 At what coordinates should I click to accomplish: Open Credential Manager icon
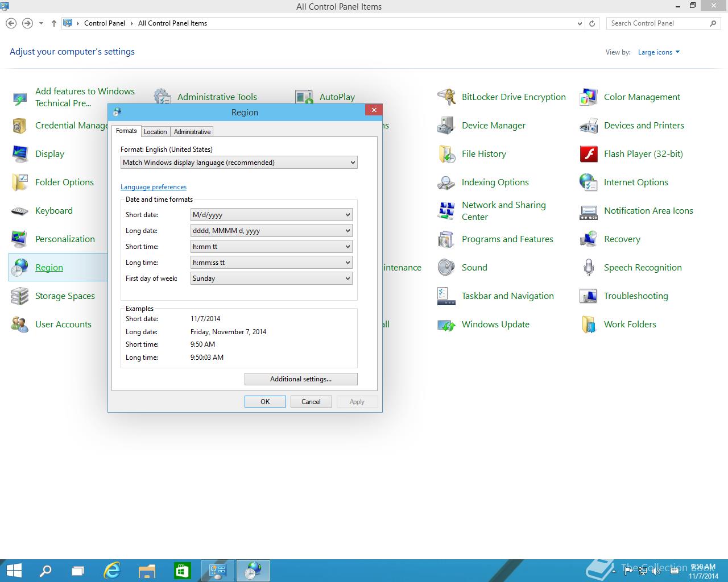point(20,126)
